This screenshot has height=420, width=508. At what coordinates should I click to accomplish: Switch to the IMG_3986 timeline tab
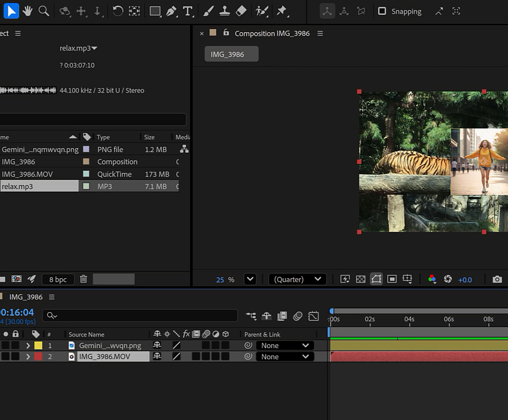click(26, 297)
